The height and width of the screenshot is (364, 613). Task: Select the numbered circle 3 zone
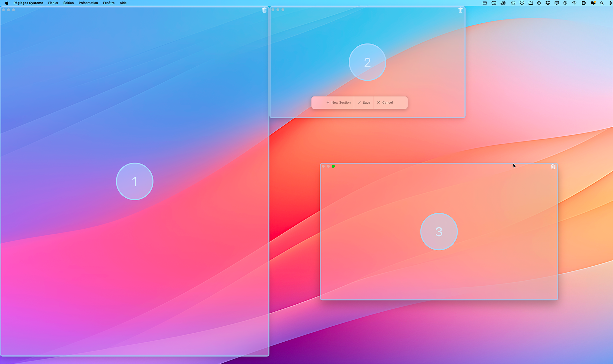(439, 231)
